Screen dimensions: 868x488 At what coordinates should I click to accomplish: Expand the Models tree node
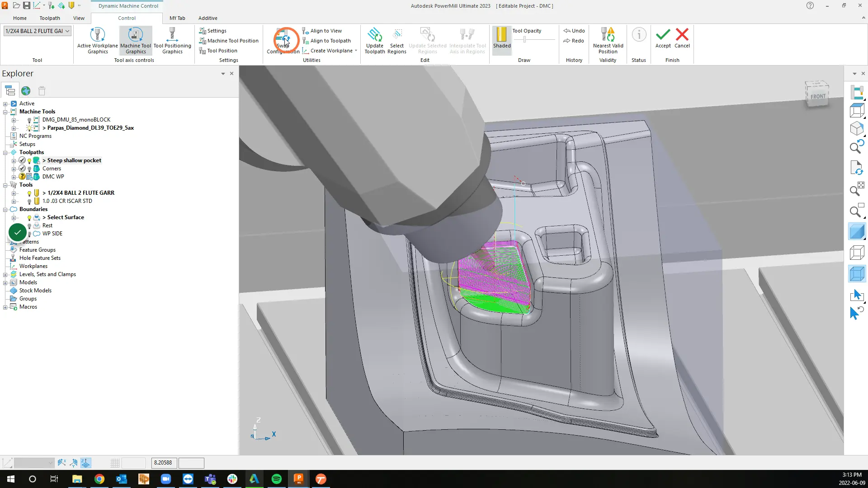5,282
